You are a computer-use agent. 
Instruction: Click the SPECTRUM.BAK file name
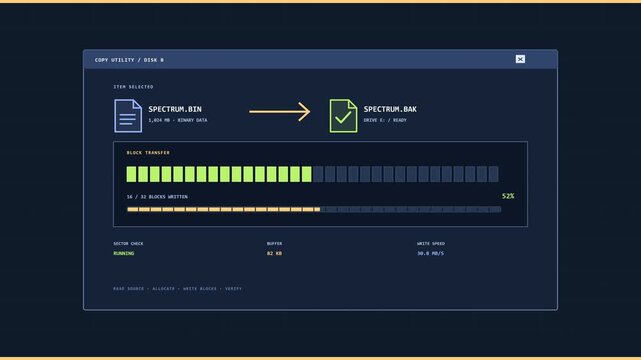pyautogui.click(x=390, y=109)
